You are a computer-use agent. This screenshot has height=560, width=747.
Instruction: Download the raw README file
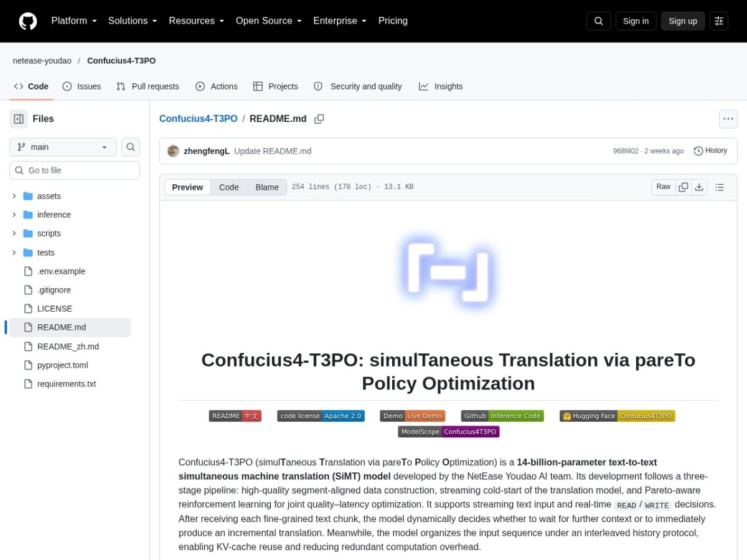699,187
